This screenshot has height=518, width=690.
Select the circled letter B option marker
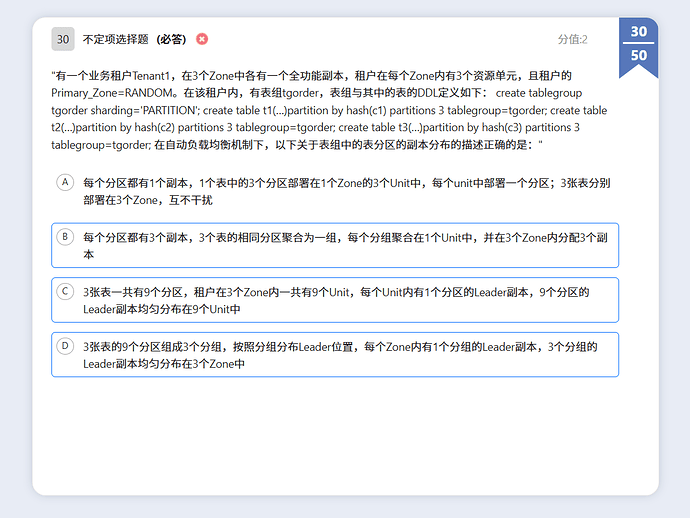point(65,236)
